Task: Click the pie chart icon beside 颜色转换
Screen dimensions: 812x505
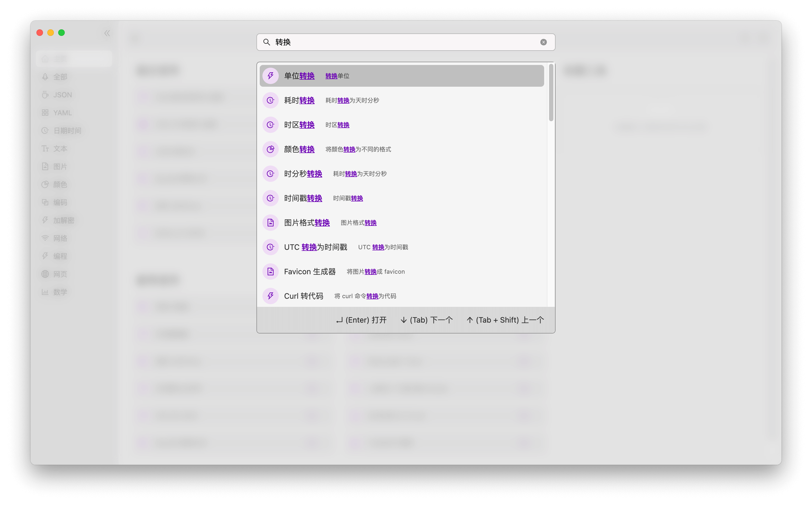Action: 270,149
